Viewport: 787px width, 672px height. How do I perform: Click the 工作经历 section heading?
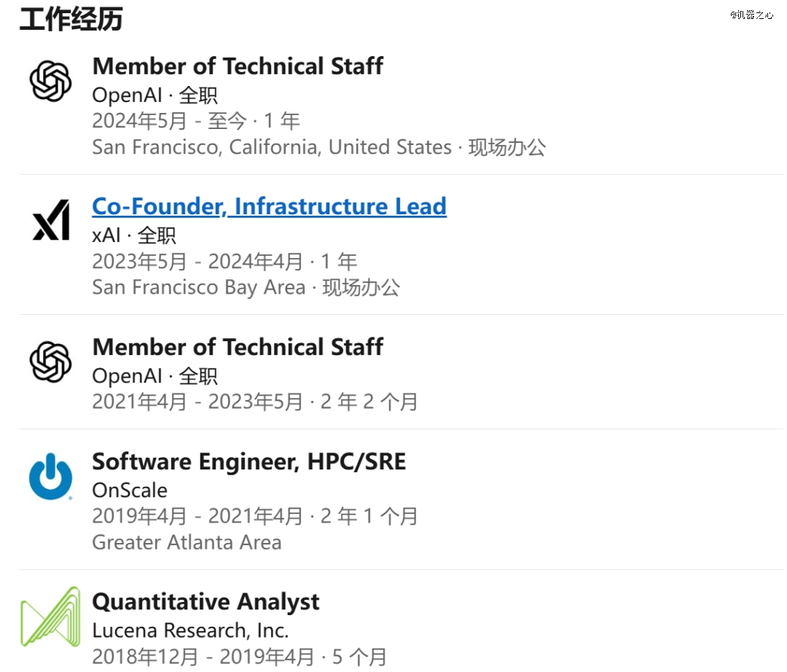[71, 19]
